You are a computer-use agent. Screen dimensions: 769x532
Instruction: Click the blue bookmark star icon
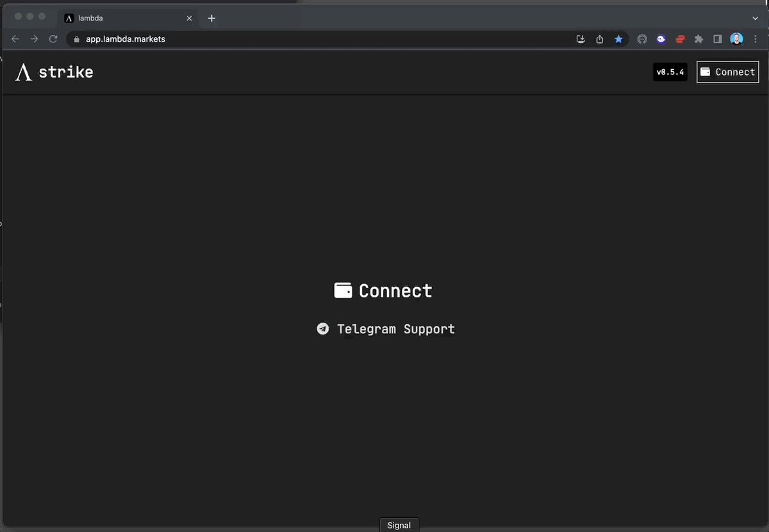tap(618, 39)
